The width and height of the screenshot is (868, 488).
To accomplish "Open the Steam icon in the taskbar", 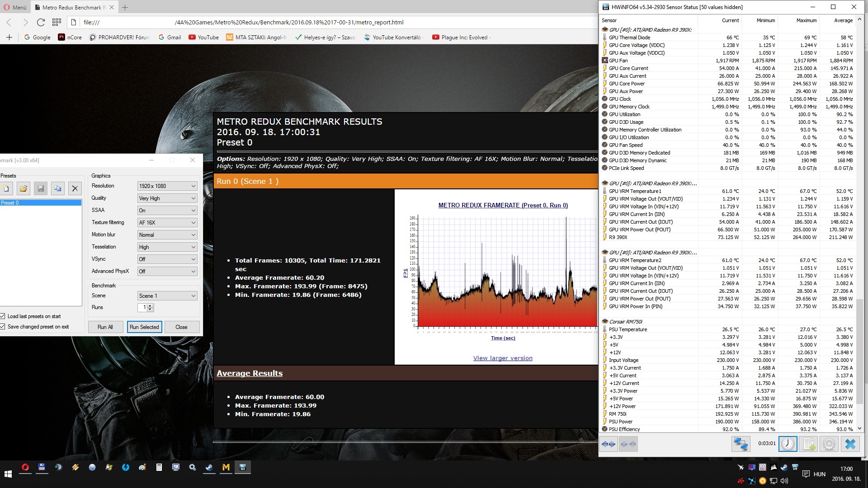I will (209, 467).
